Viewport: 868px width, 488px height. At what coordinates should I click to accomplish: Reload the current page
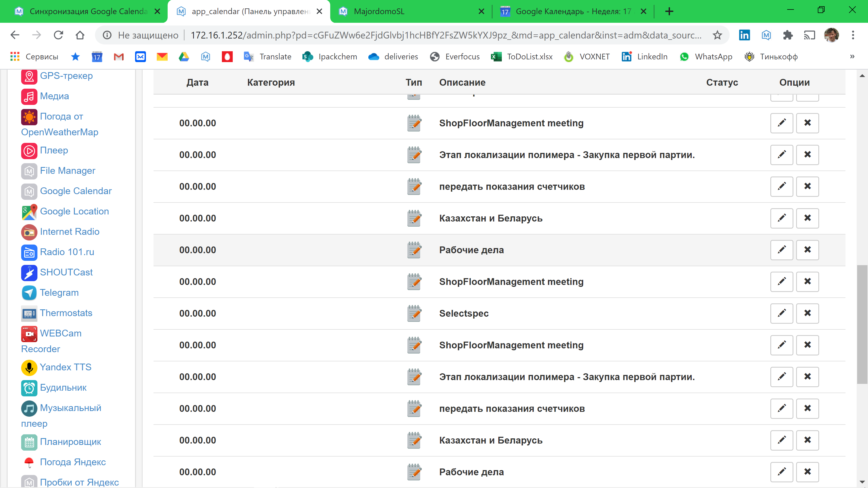58,35
